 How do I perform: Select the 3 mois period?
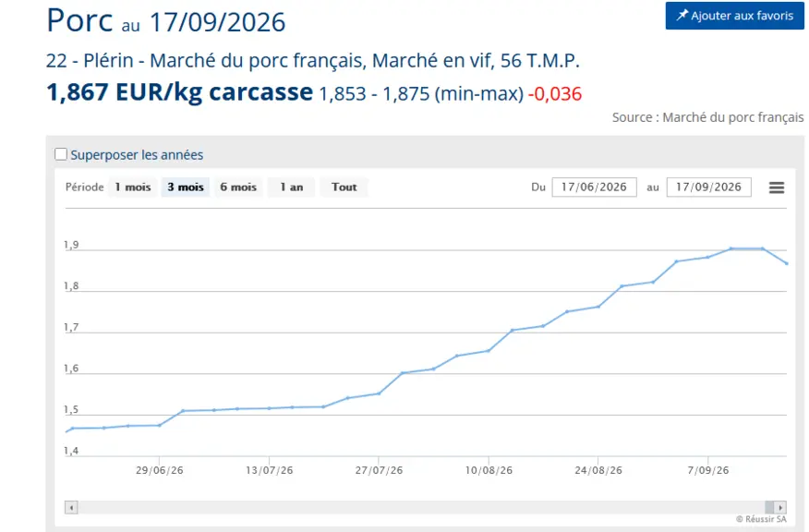click(186, 187)
